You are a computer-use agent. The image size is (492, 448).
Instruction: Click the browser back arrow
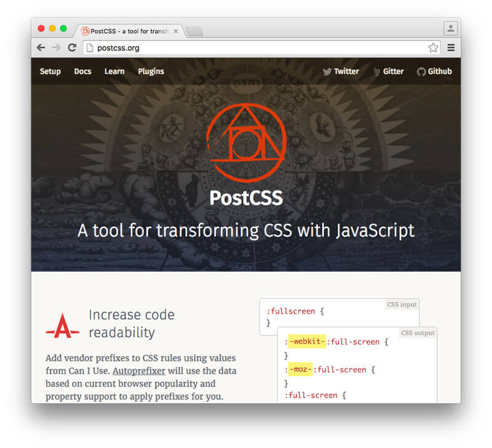pyautogui.click(x=41, y=47)
